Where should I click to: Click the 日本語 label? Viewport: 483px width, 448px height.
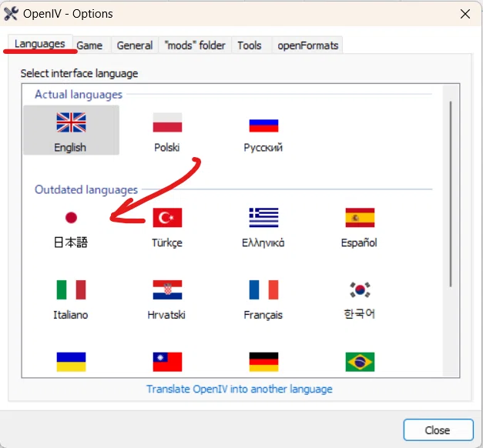click(x=71, y=242)
